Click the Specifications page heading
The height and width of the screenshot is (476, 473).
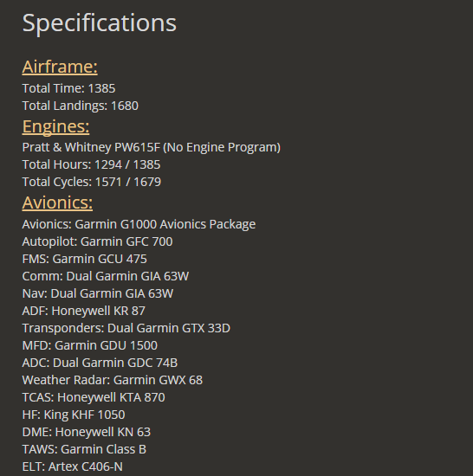coord(100,23)
